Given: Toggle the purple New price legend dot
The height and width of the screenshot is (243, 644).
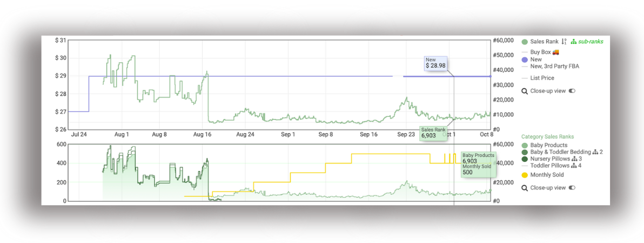Looking at the screenshot, I should pos(525,60).
